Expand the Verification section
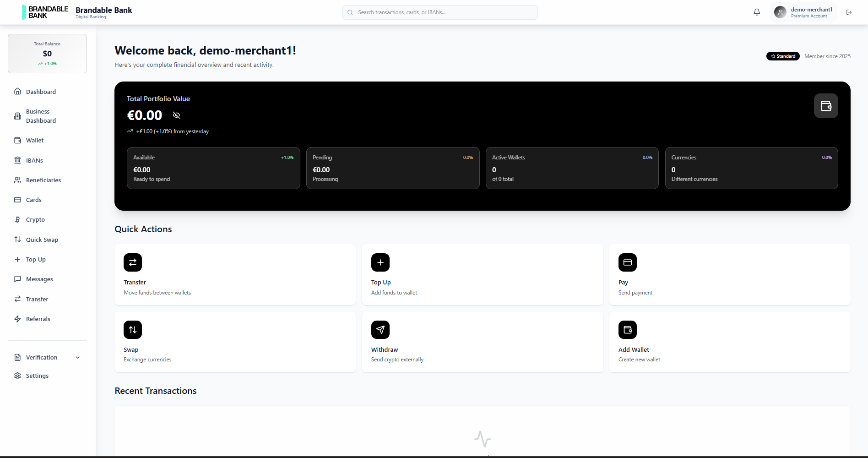 coord(42,357)
